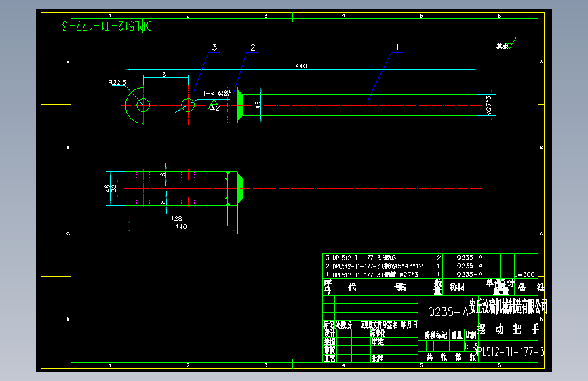588x381 pixels.
Task: Click the 审定 label in title block
Action: point(378,342)
